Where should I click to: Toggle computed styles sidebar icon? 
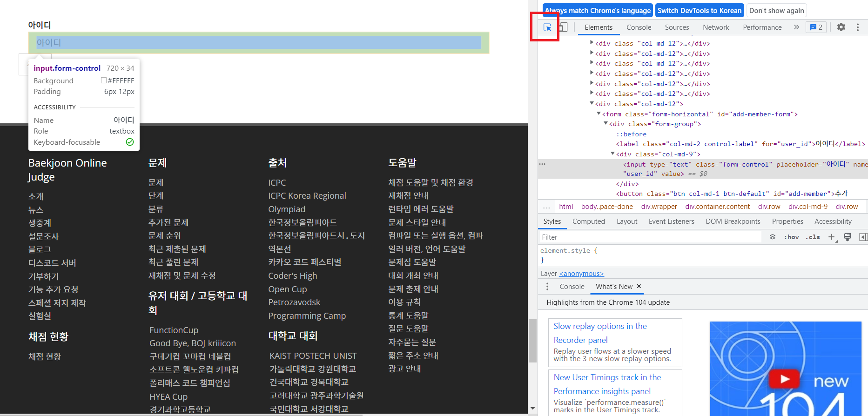click(x=863, y=237)
